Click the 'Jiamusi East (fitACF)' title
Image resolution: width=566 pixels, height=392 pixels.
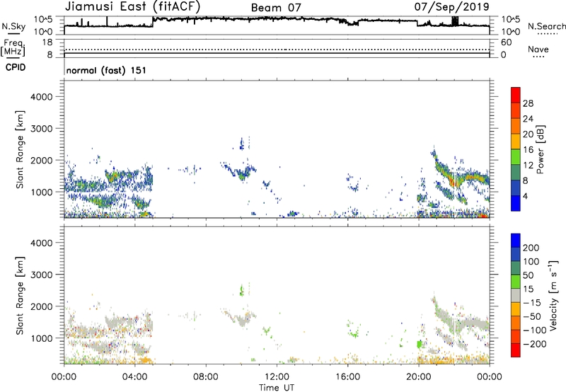132,7
